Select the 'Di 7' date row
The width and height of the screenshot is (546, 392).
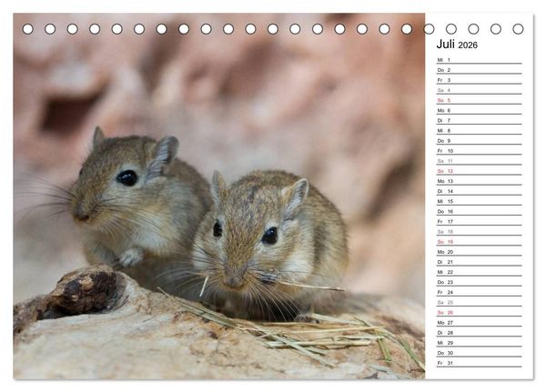point(480,120)
